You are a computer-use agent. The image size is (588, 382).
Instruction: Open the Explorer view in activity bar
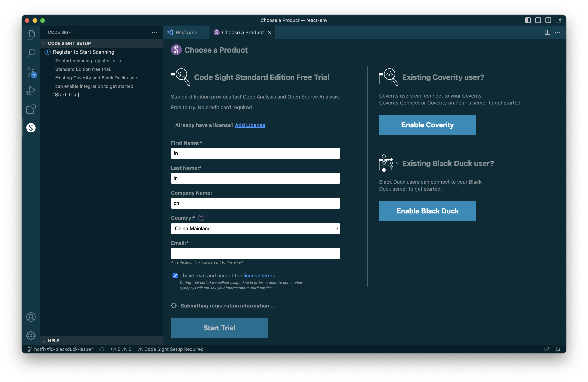tap(31, 35)
